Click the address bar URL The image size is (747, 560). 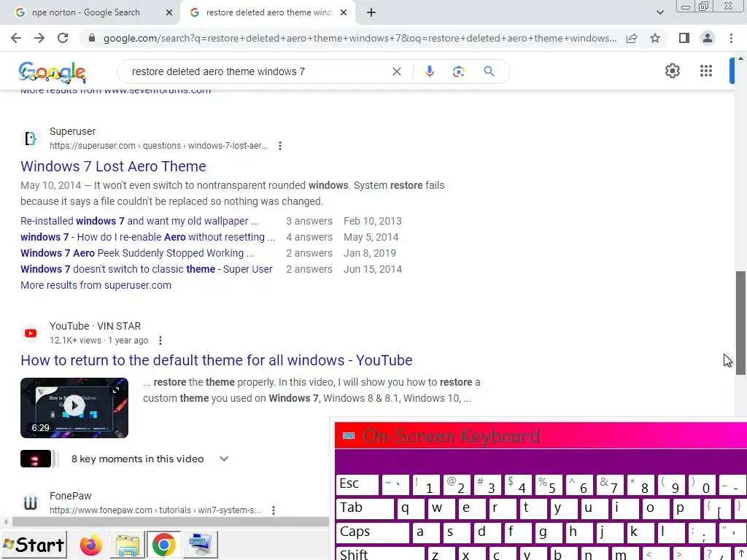360,38
